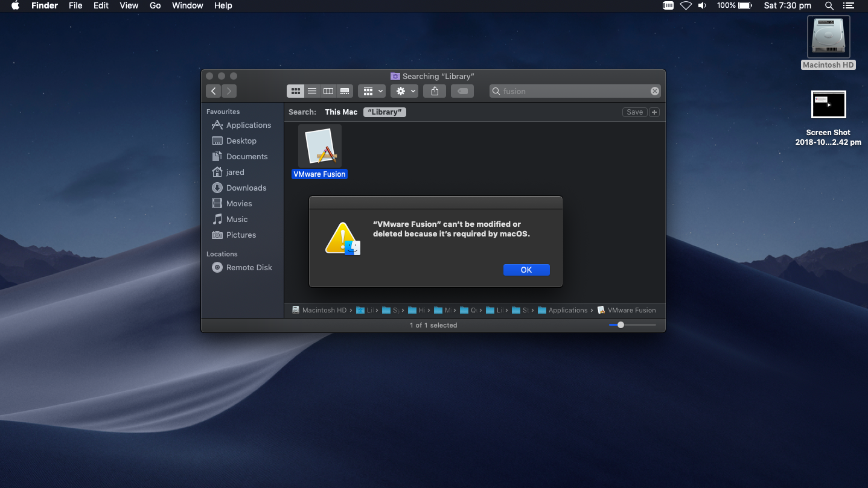Image resolution: width=868 pixels, height=488 pixels.
Task: Open the gear Action menu
Action: pos(404,91)
